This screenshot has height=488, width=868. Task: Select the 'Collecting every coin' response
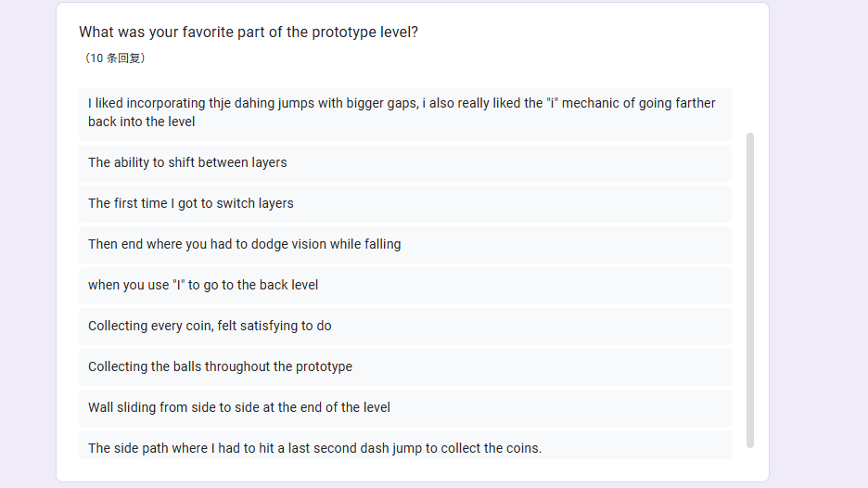pyautogui.click(x=210, y=326)
